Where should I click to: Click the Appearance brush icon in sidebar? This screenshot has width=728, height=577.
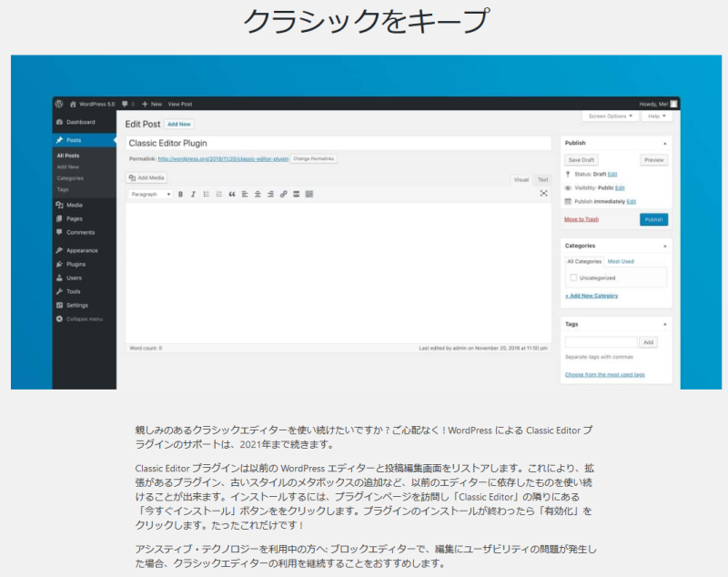coord(59,250)
